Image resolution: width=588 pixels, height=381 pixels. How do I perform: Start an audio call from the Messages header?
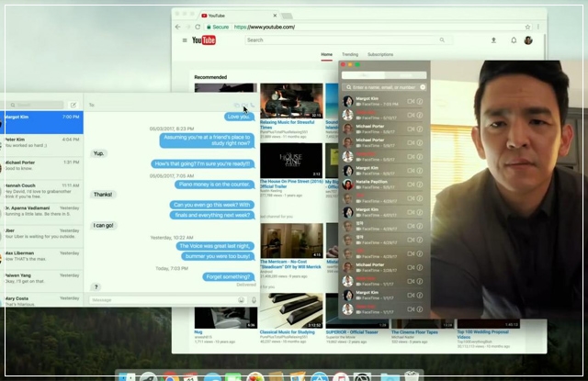[x=253, y=106]
